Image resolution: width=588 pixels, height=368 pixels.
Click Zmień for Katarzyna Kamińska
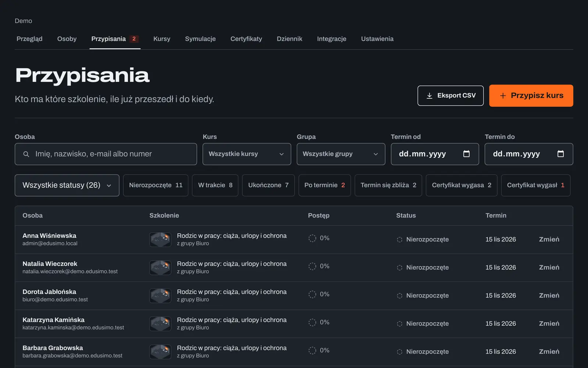(x=549, y=324)
